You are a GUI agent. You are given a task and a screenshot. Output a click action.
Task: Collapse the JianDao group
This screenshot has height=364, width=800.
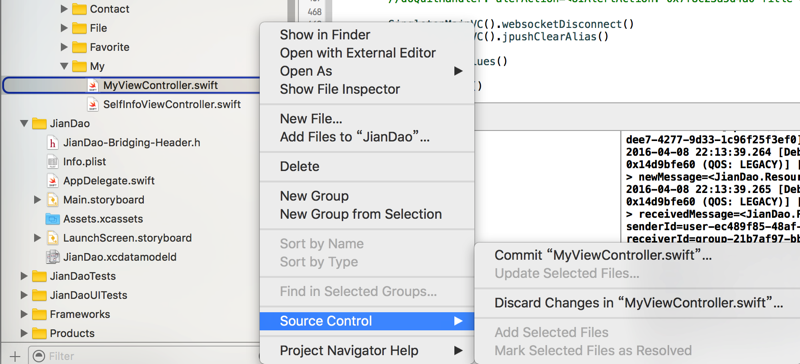pos(23,124)
